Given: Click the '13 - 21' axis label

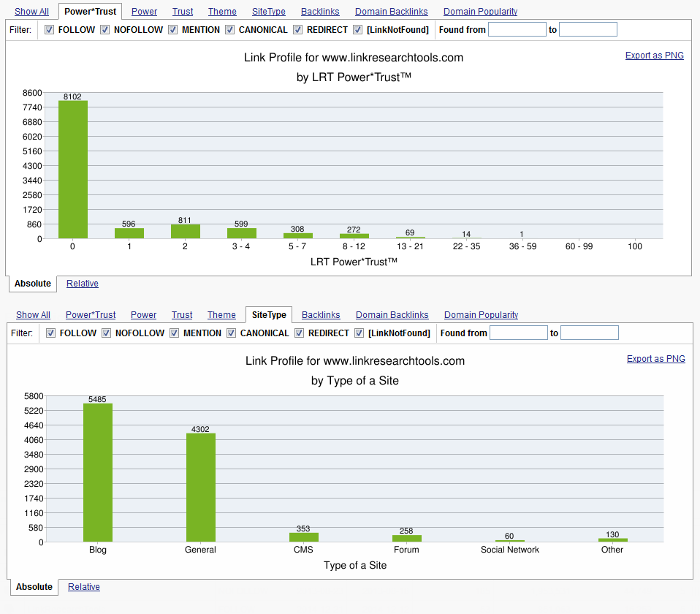Looking at the screenshot, I should (410, 246).
